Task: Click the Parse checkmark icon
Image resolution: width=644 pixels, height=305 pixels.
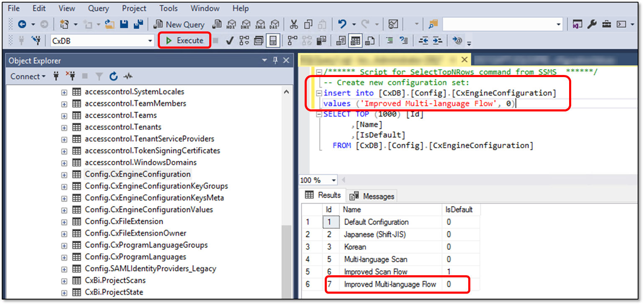Action: [229, 41]
